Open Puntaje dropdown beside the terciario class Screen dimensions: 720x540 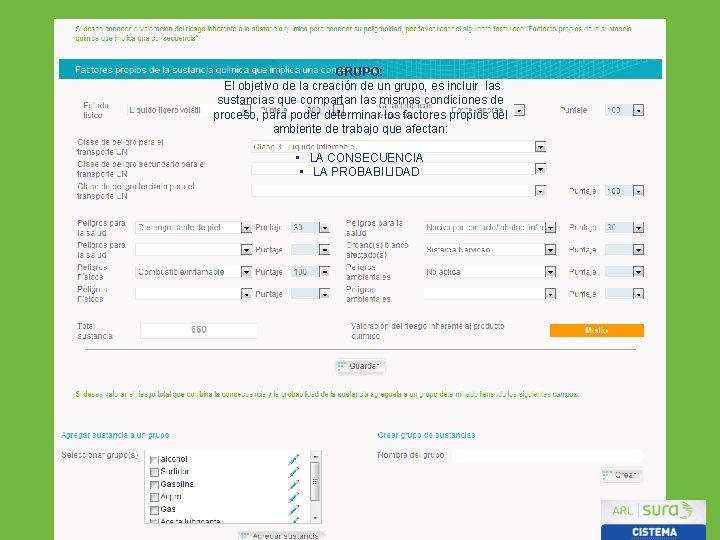638,191
